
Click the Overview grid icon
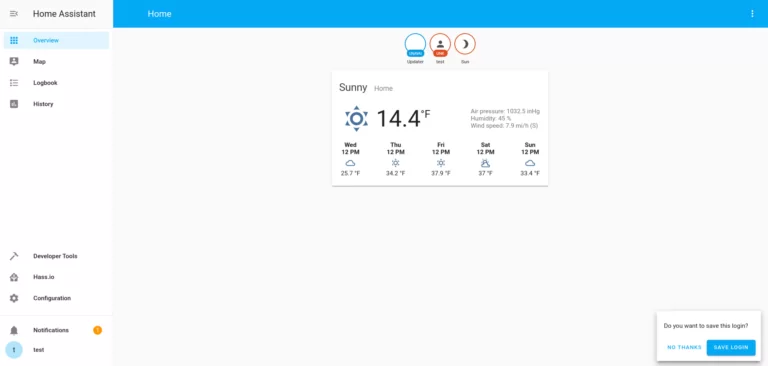tap(14, 40)
